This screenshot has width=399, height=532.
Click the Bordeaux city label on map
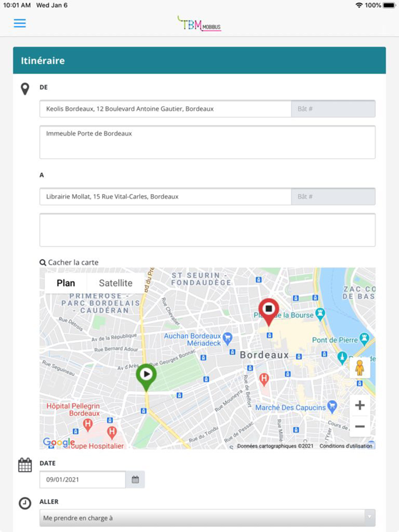click(x=264, y=355)
